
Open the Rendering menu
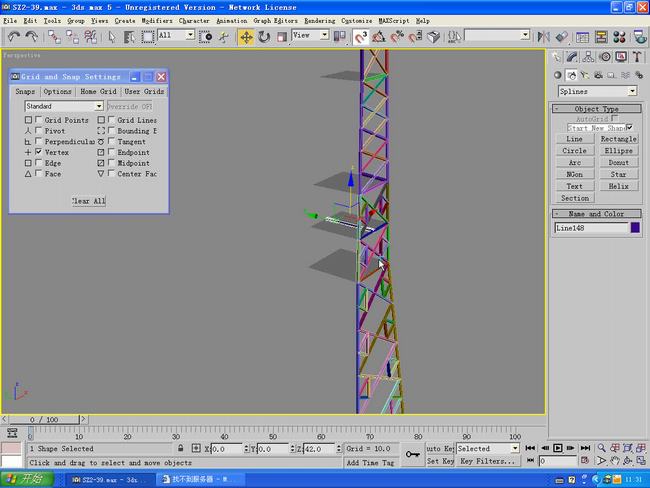(320, 21)
